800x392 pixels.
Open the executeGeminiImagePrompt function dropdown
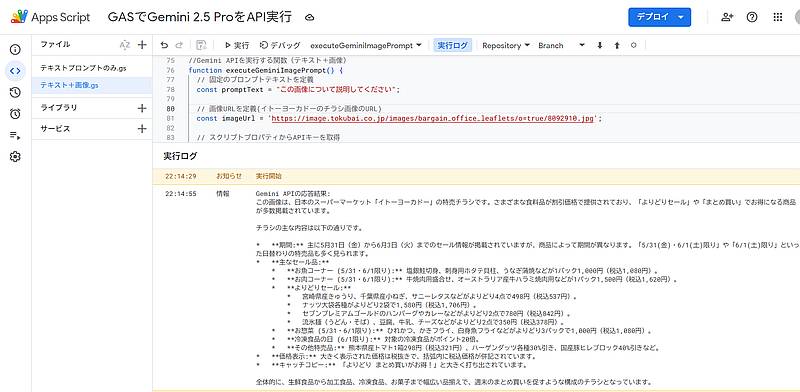pos(366,45)
